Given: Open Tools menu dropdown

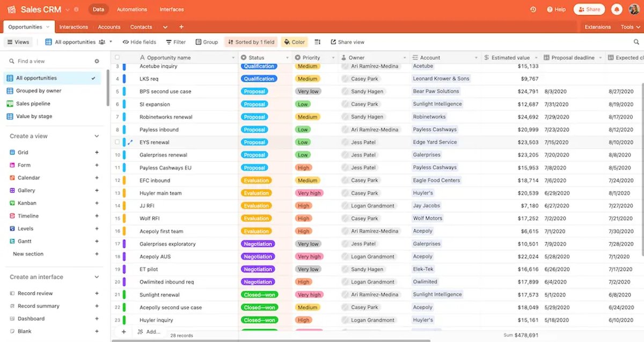Looking at the screenshot, I should [x=630, y=27].
